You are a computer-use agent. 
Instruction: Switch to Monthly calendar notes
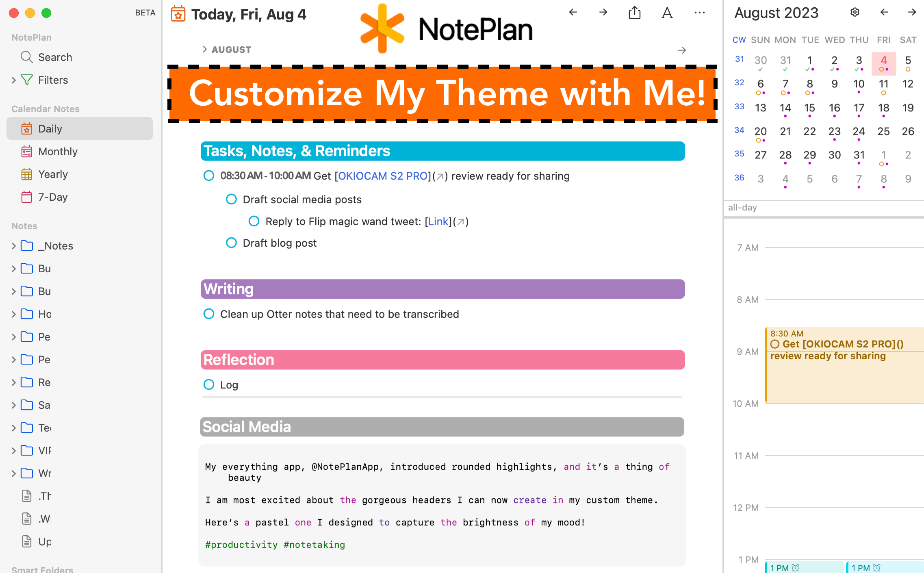coord(57,152)
